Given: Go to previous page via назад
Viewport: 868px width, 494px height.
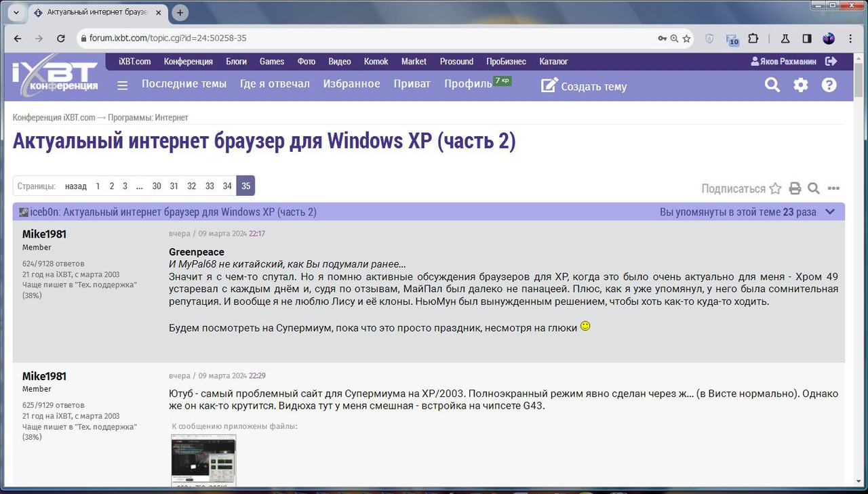Looking at the screenshot, I should click(x=76, y=186).
